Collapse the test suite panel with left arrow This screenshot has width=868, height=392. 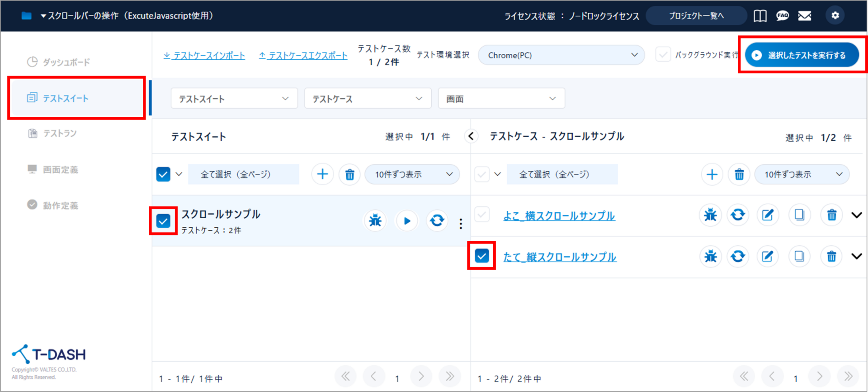click(471, 136)
